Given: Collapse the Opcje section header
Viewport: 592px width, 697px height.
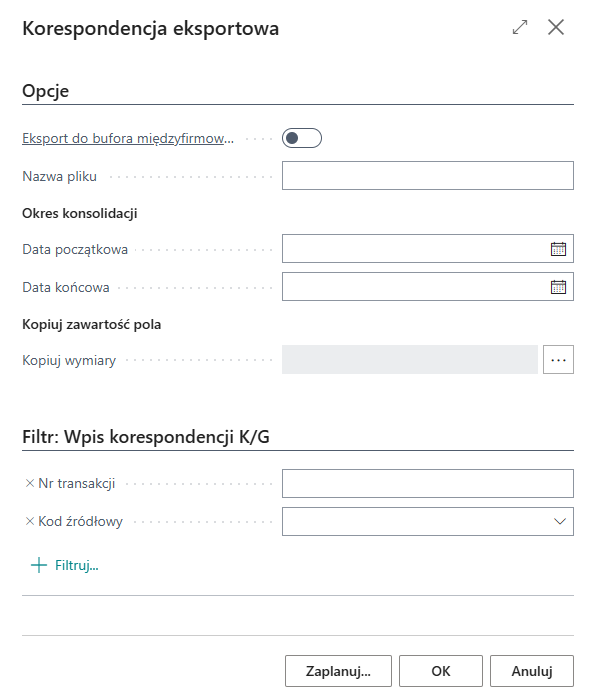Looking at the screenshot, I should click(46, 91).
